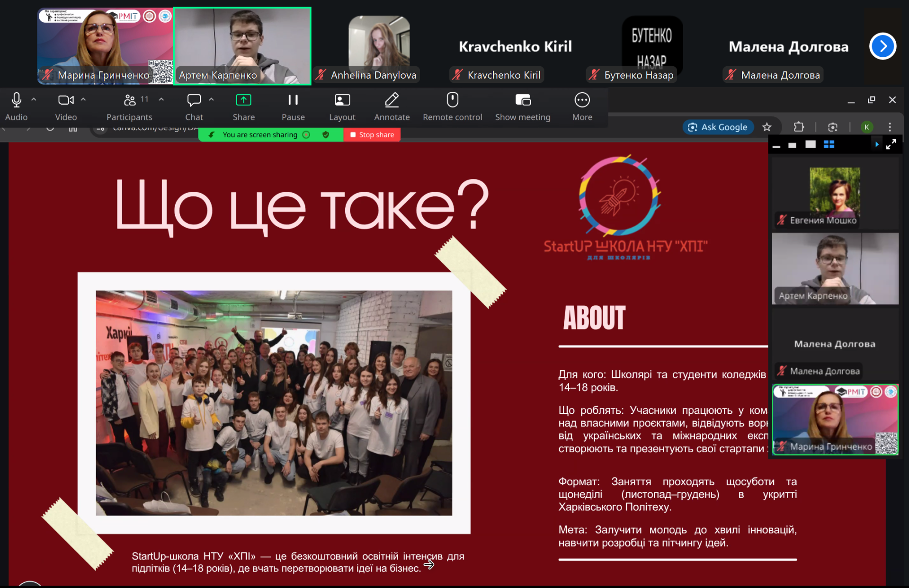Open the Chat panel
Image resolution: width=909 pixels, height=588 pixels.
point(194,101)
